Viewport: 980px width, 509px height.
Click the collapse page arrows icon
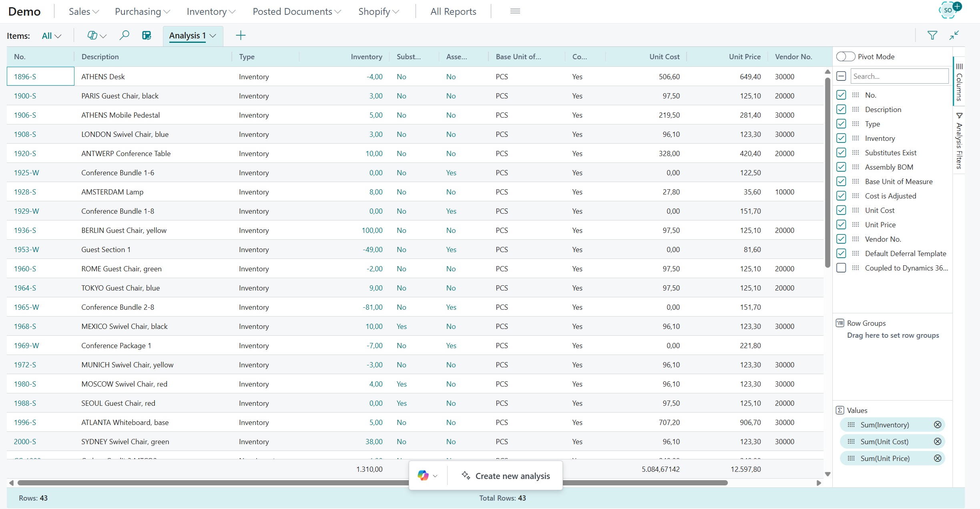(954, 36)
